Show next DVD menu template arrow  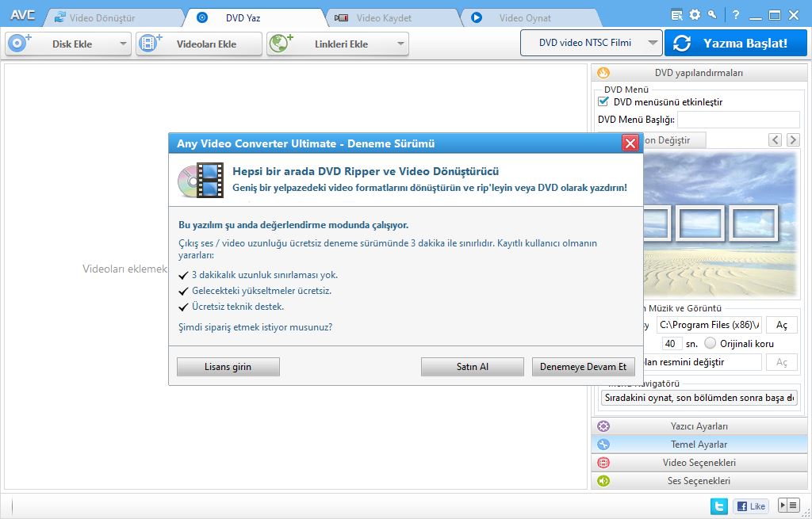pos(793,139)
